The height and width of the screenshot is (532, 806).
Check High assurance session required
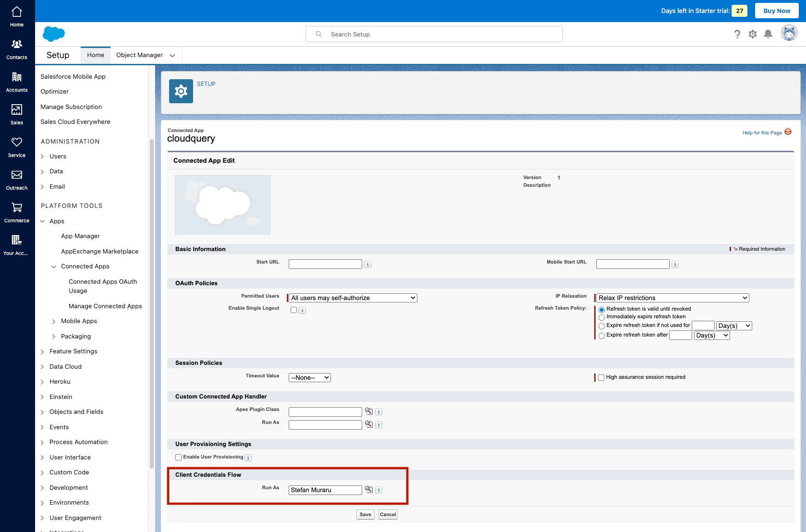point(601,377)
